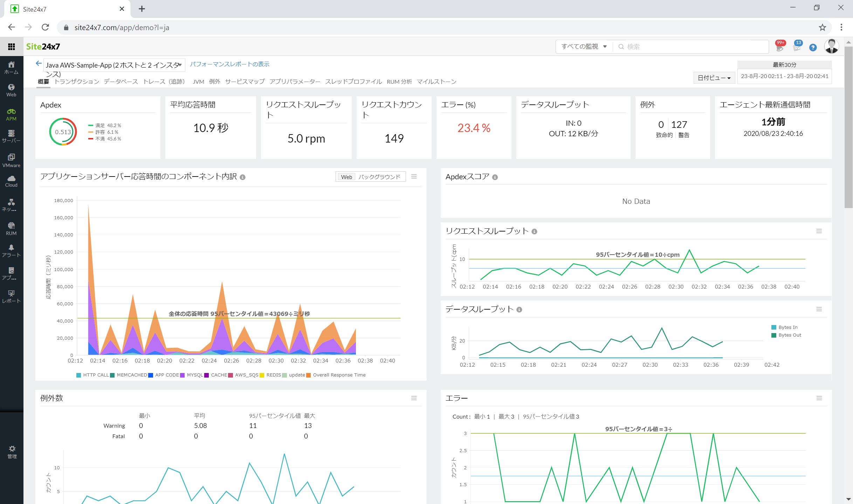Reload the browser page

[x=45, y=27]
